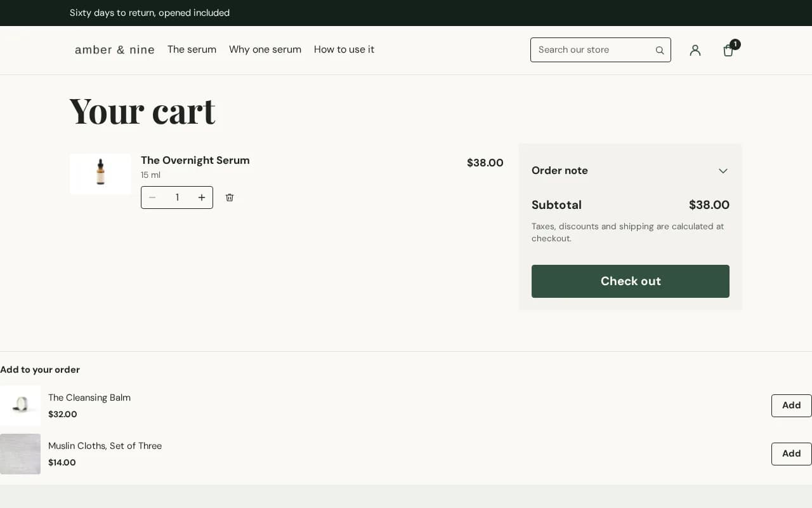Go to amber & nine home logo
This screenshot has width=812, height=508.
115,50
